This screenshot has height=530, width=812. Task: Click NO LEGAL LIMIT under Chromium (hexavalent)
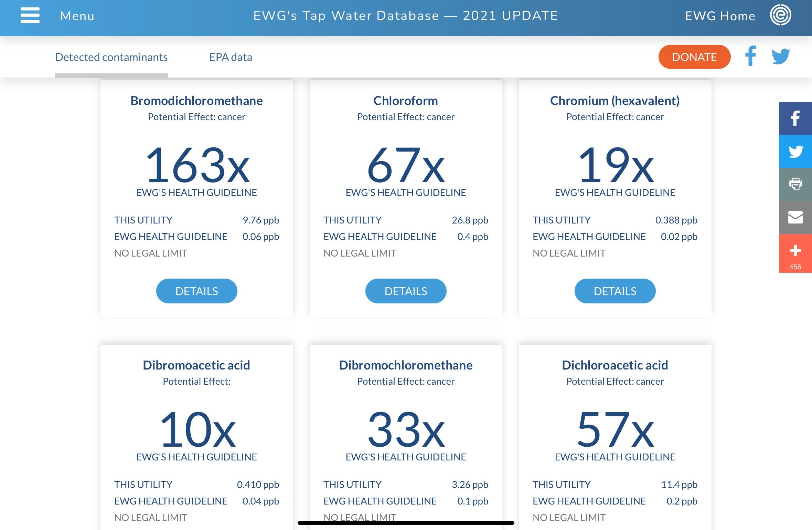[569, 253]
